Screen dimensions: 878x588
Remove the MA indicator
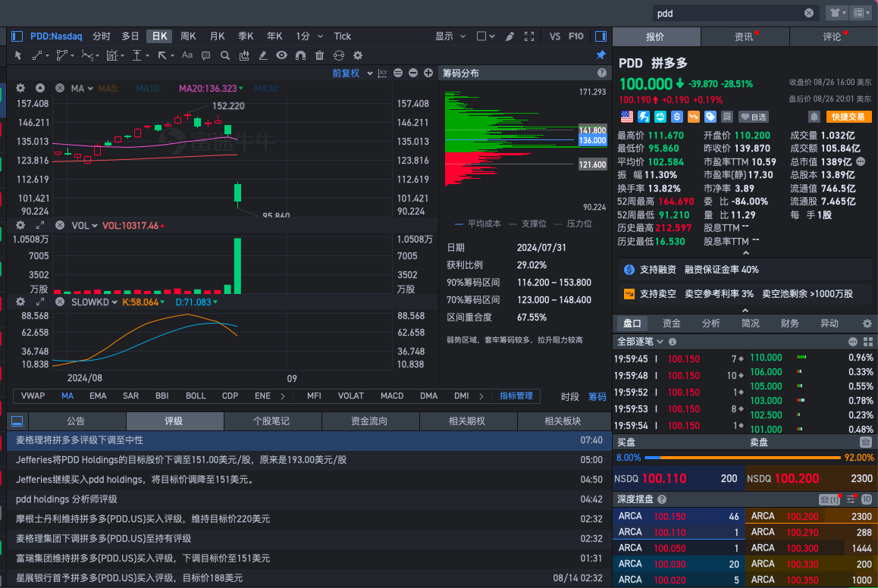(x=60, y=88)
